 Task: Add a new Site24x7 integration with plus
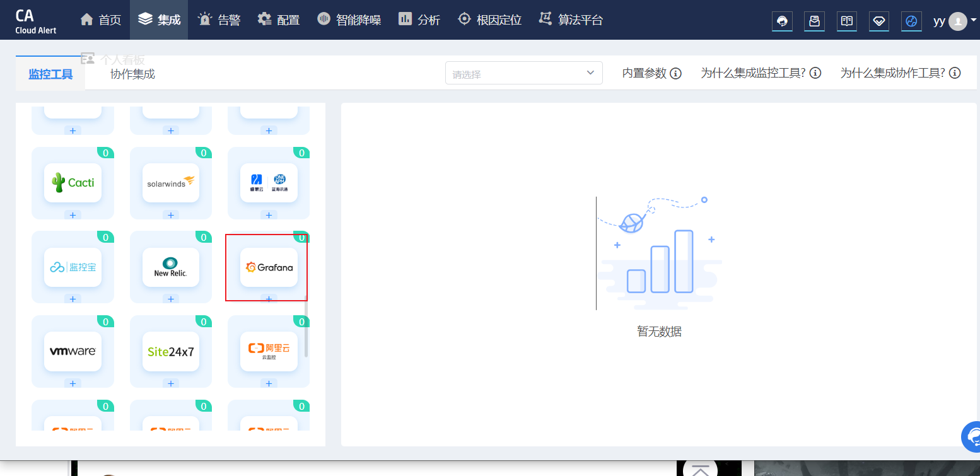171,383
